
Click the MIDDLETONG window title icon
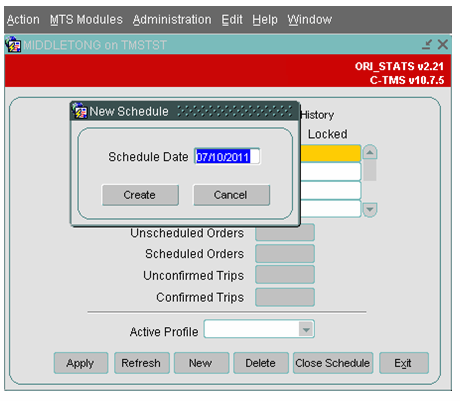(13, 45)
